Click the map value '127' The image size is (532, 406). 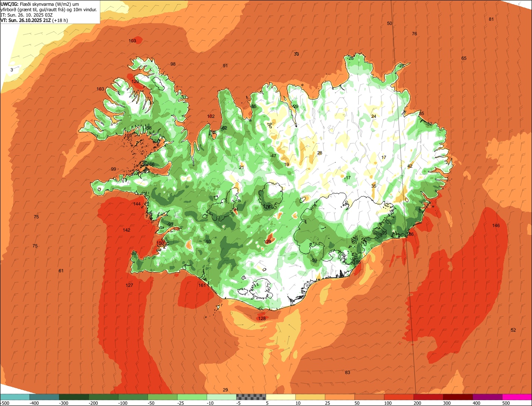coord(129,285)
